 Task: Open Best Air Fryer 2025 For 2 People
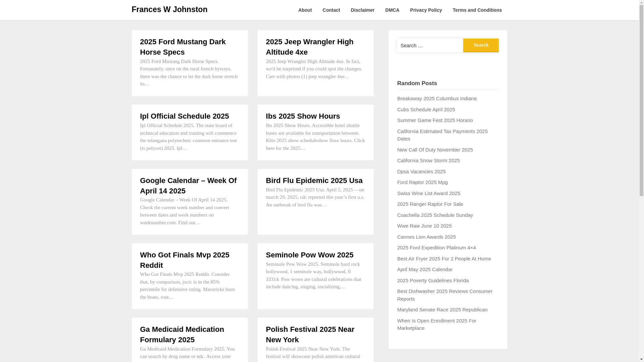click(x=444, y=259)
